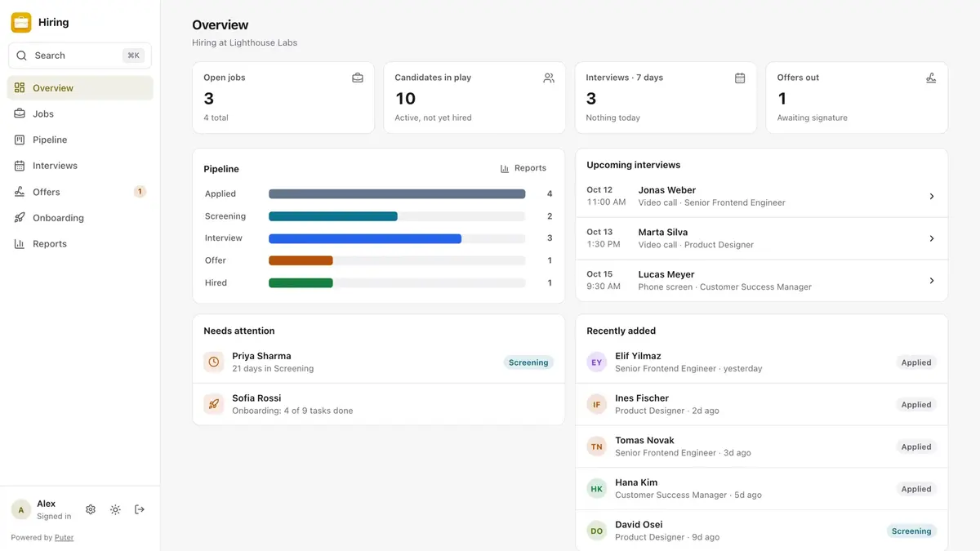The width and height of the screenshot is (980, 551).
Task: Click the Pipeline board icon in sidebar
Action: click(x=20, y=140)
